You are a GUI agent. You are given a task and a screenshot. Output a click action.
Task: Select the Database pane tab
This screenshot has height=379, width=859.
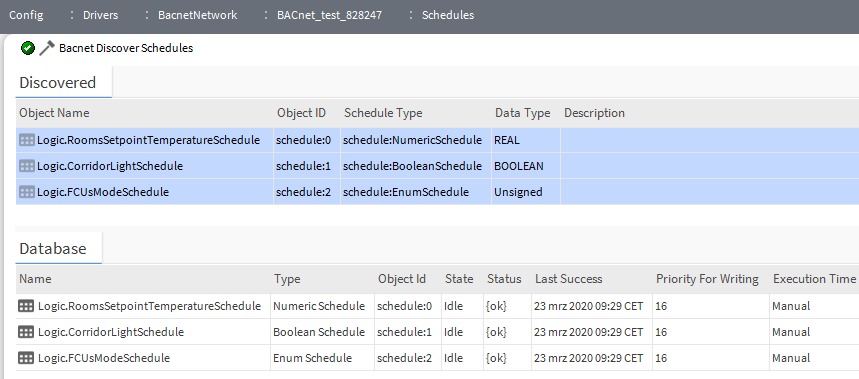point(53,249)
